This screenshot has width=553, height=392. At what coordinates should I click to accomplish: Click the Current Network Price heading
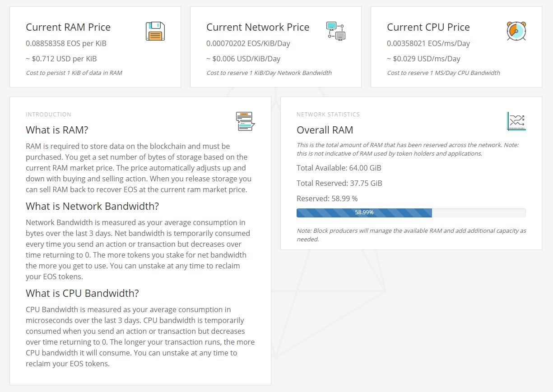pyautogui.click(x=258, y=27)
